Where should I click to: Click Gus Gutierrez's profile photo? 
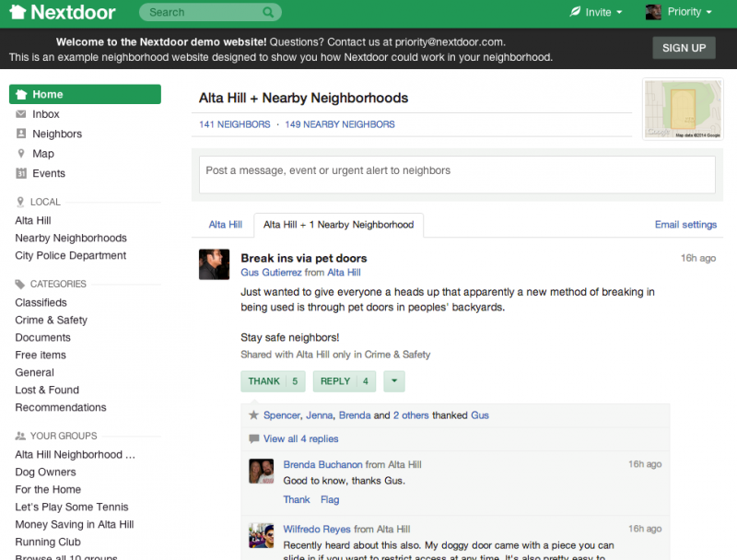(215, 264)
